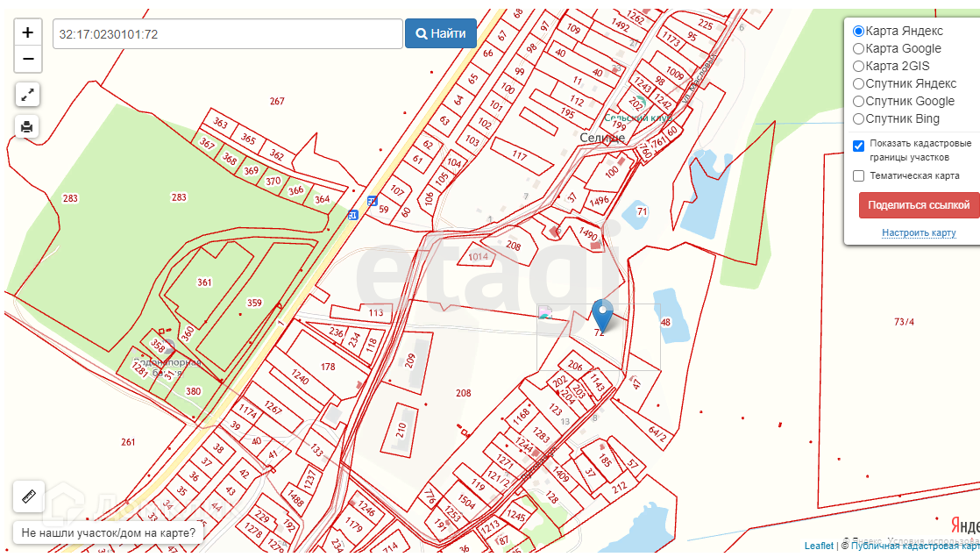Click the Поделиться ссылкой button
The width and height of the screenshot is (980, 557).
coord(919,205)
